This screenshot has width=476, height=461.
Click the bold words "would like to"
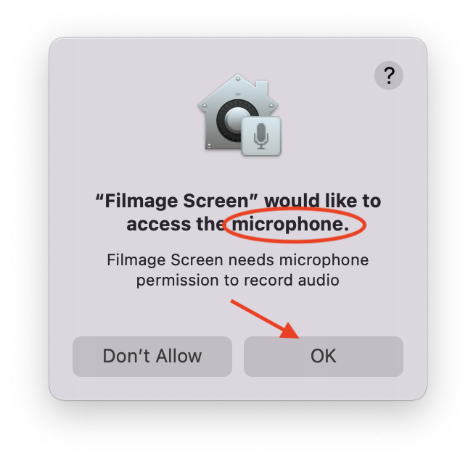click(323, 201)
